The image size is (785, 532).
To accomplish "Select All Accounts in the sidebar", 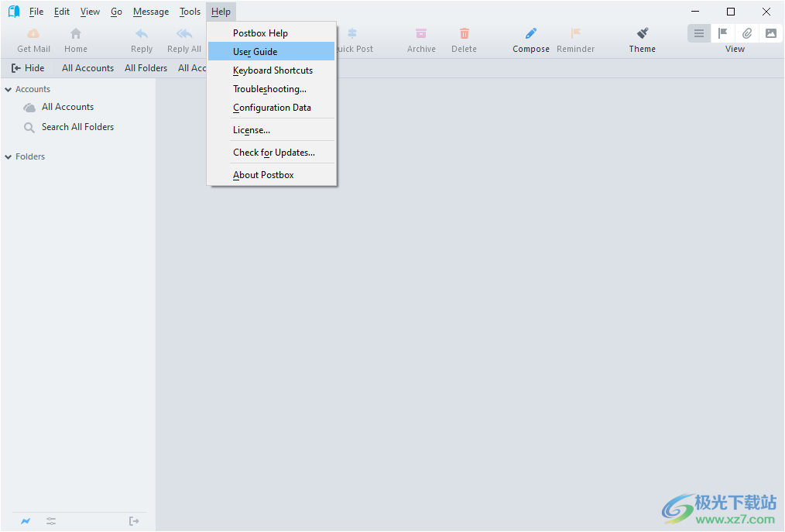I will (67, 107).
